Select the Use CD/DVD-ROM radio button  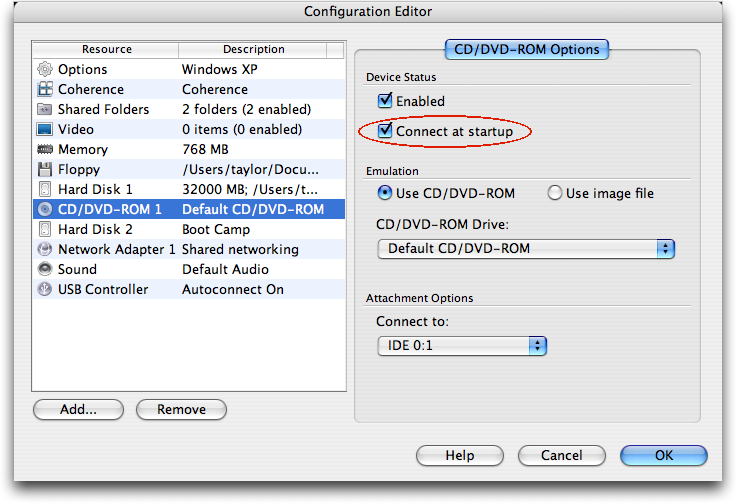tap(384, 193)
